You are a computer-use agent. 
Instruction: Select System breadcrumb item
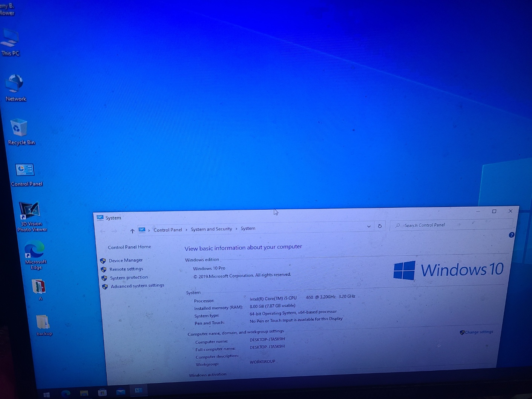click(248, 228)
